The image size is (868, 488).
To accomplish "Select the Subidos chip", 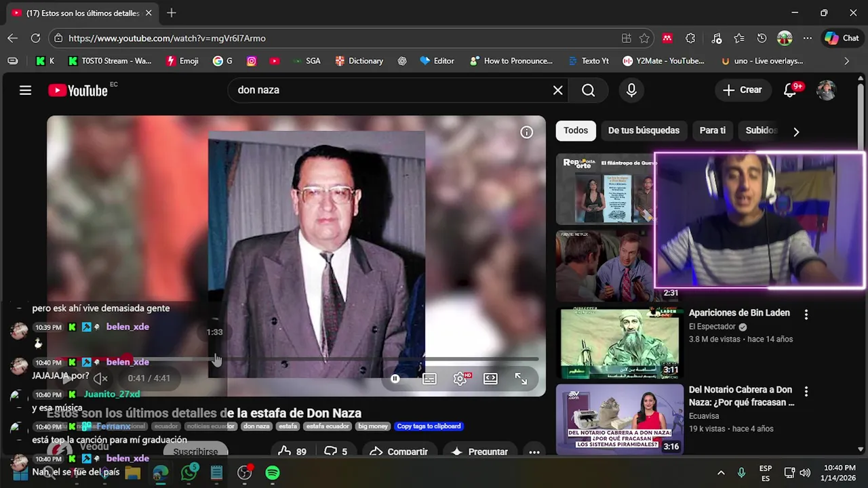I will click(761, 130).
